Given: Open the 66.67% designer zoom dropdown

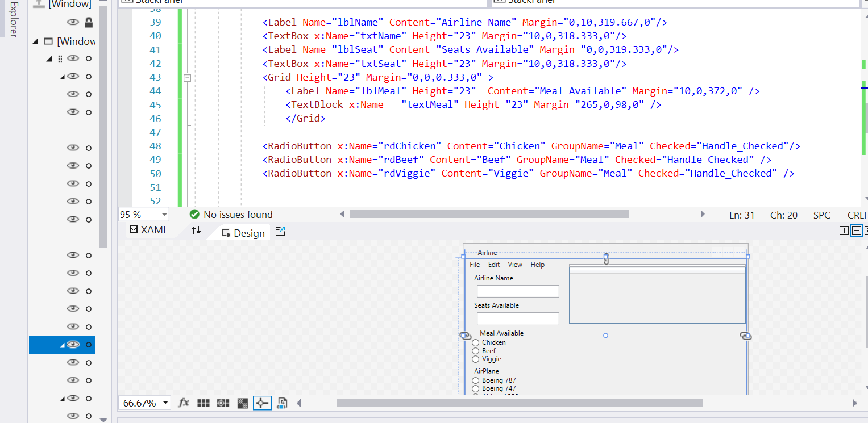Looking at the screenshot, I should 165,403.
